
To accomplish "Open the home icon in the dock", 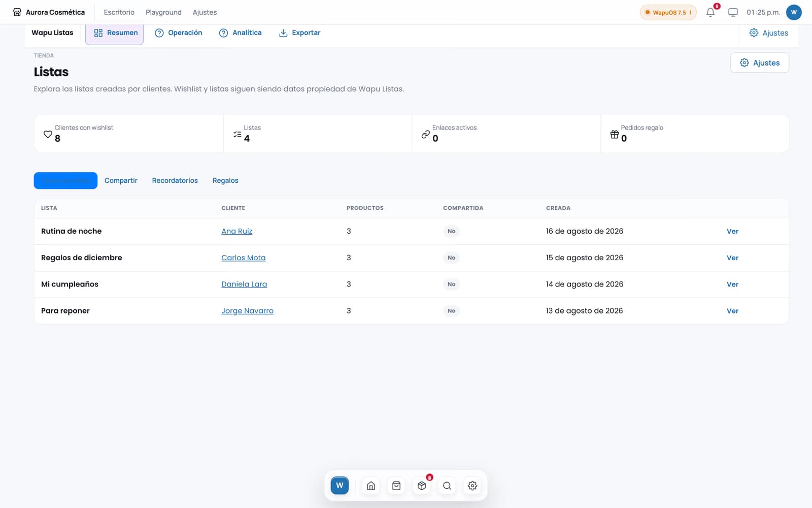I will point(371,486).
